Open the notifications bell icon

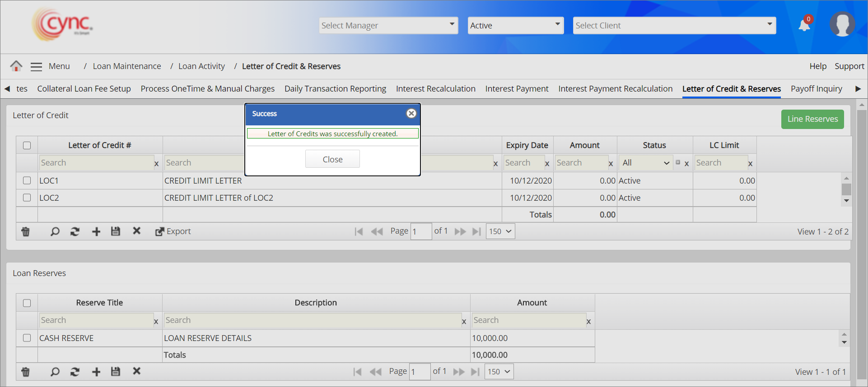click(804, 25)
